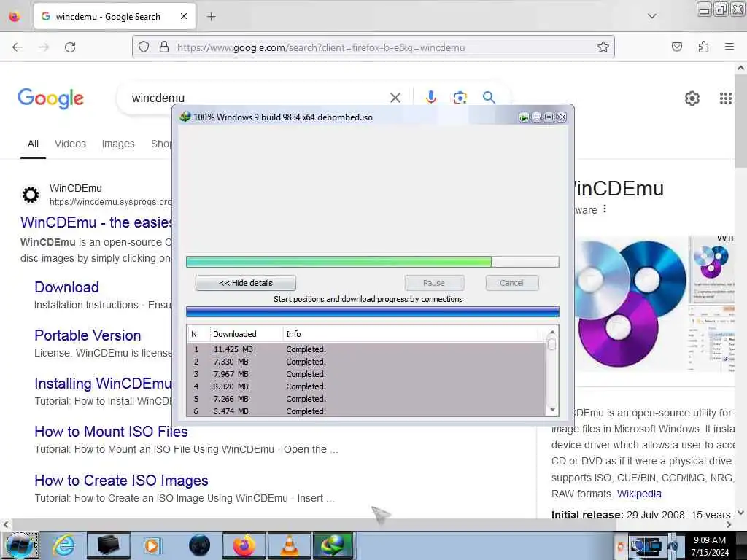Select the All search tab
This screenshot has width=747, height=560.
click(33, 144)
